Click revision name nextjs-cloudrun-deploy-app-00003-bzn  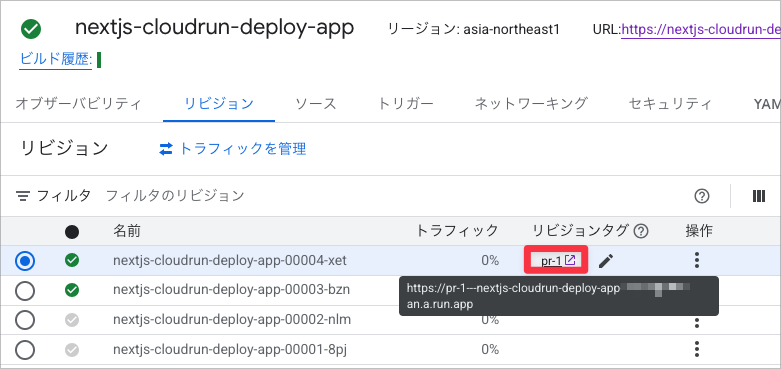[x=231, y=290]
